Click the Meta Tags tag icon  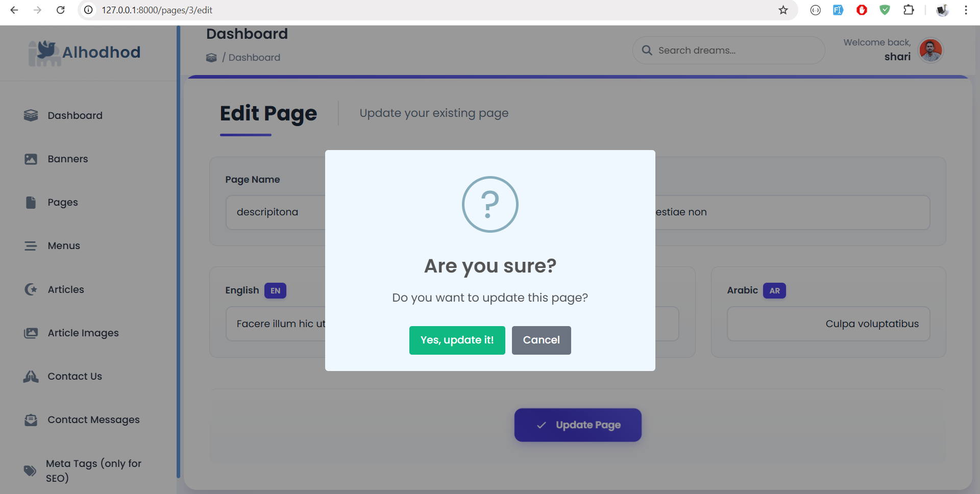click(x=30, y=471)
